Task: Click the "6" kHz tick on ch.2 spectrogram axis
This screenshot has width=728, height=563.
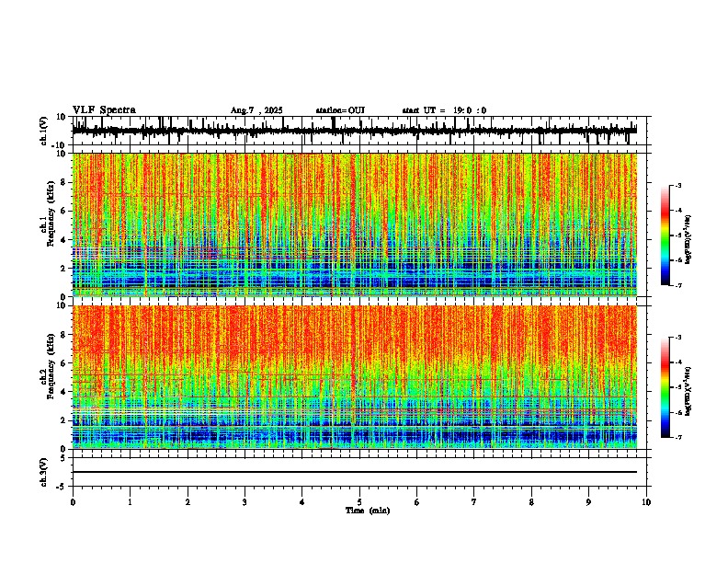Action: coord(63,363)
